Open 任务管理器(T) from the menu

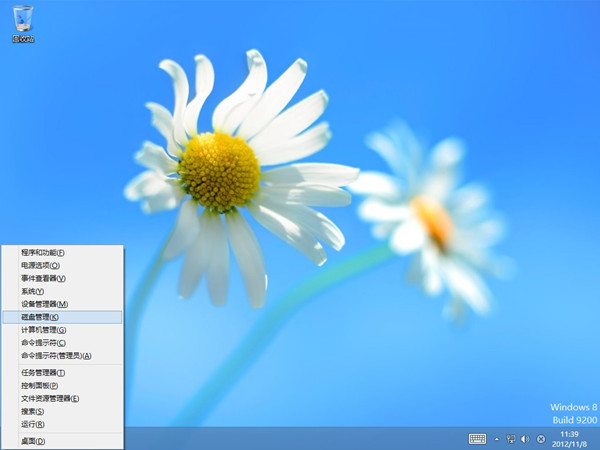point(43,372)
